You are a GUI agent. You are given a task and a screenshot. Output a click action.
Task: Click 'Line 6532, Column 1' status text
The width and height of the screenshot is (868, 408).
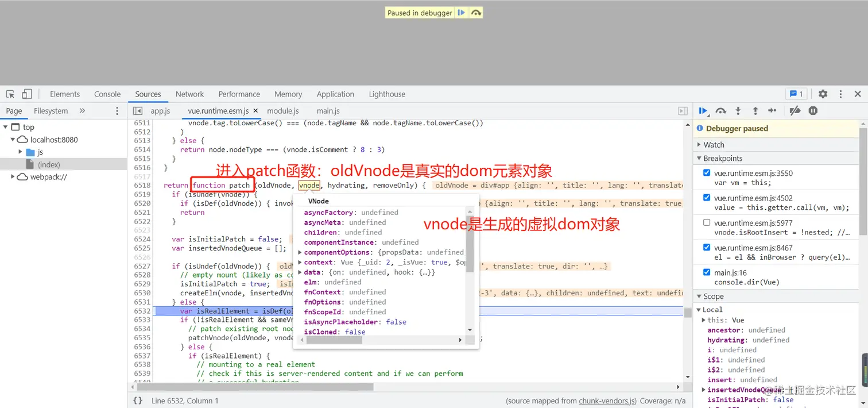tap(185, 401)
